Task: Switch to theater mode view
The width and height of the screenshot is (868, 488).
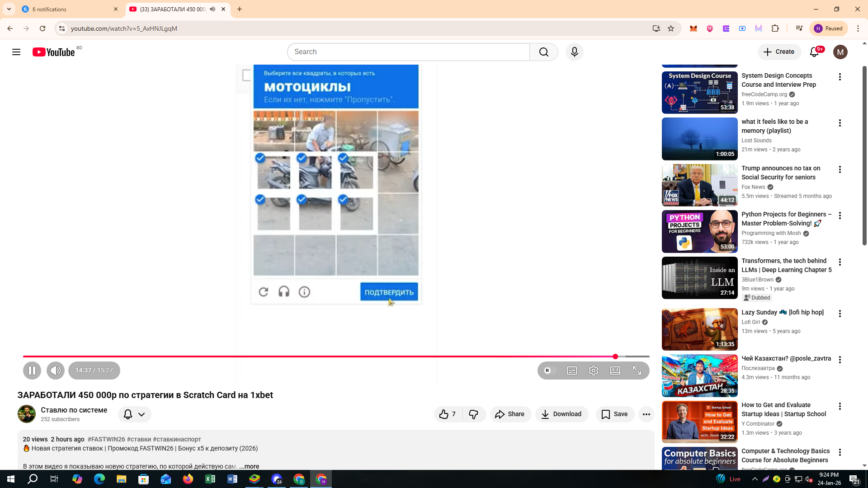Action: [615, 371]
